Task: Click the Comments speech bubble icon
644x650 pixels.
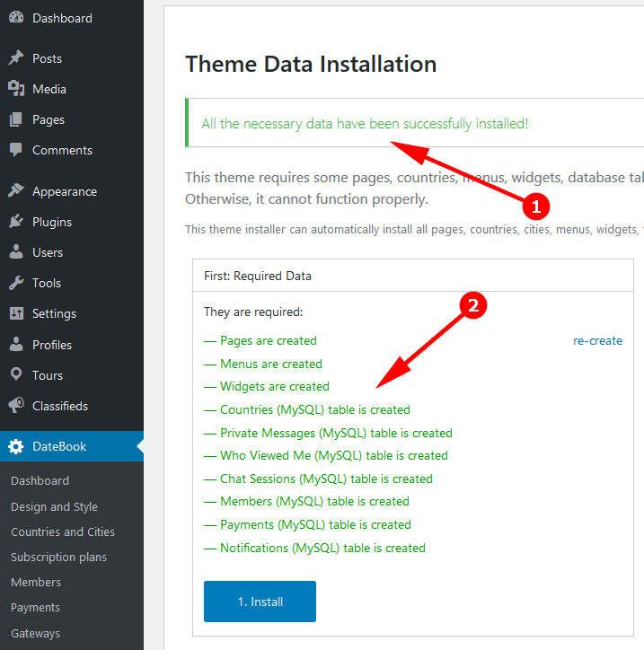Action: pos(16,150)
